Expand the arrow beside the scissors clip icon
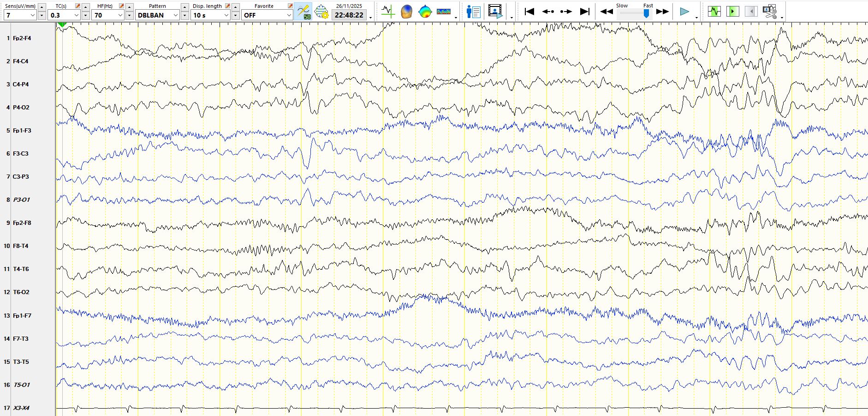 pos(782,18)
